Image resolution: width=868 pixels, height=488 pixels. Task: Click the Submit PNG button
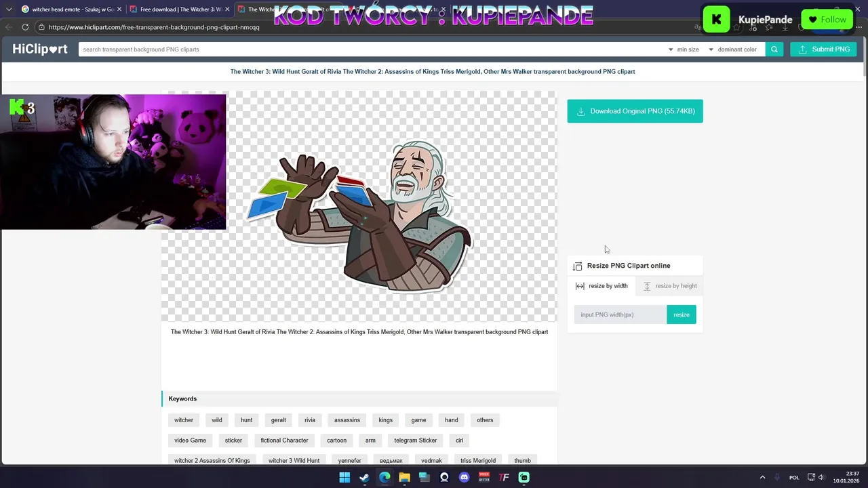coord(823,49)
